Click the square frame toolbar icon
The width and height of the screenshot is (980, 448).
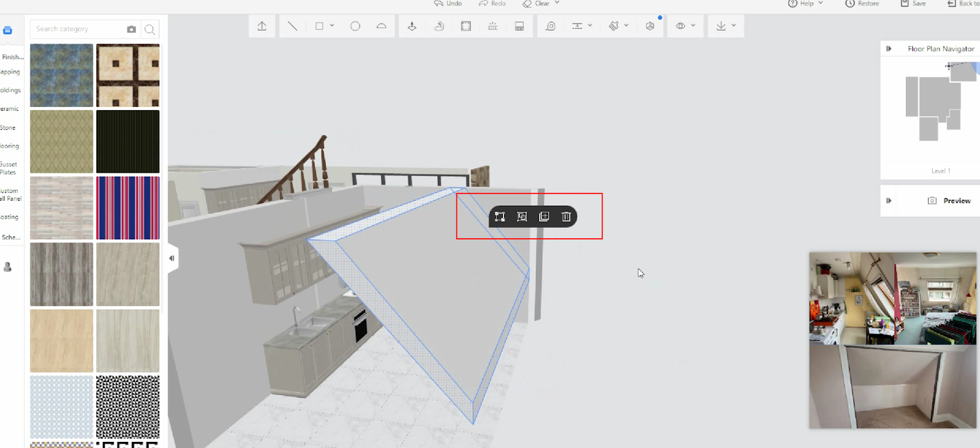[x=466, y=26]
